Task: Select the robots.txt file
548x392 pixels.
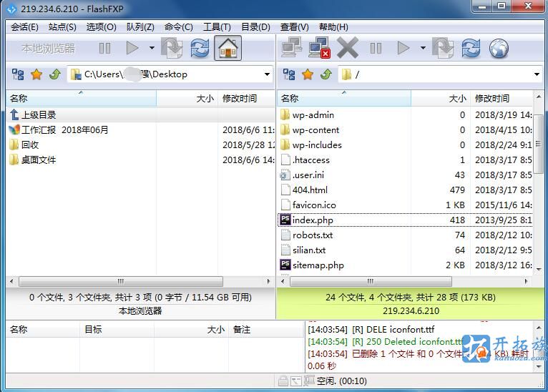Action: click(406, 235)
